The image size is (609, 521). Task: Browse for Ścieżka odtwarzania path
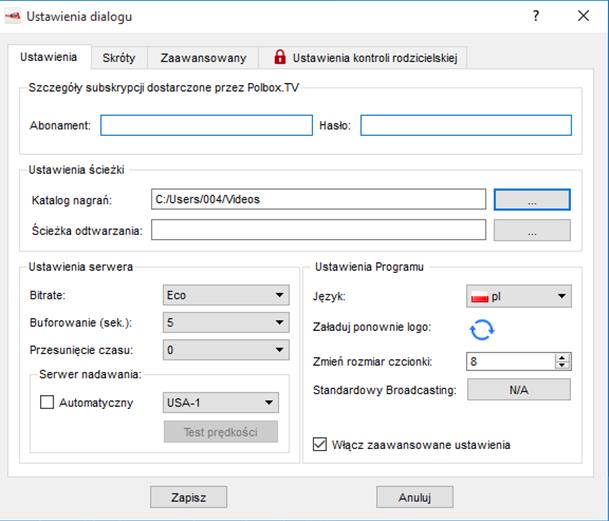click(532, 230)
